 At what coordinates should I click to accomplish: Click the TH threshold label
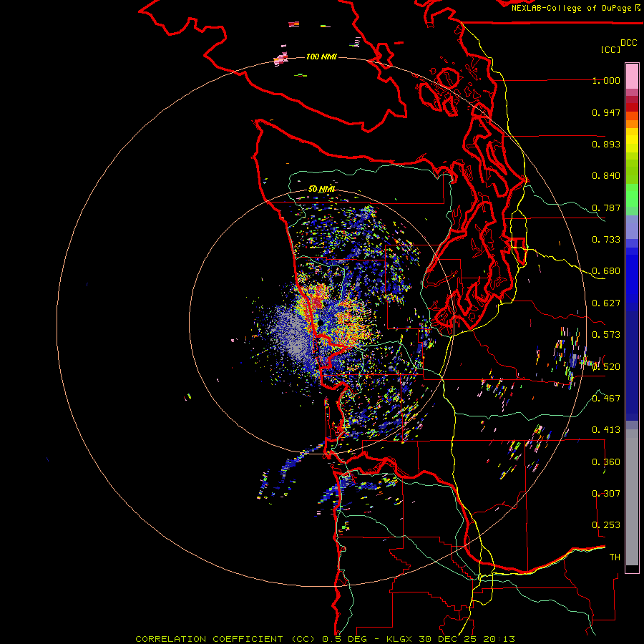(615, 557)
